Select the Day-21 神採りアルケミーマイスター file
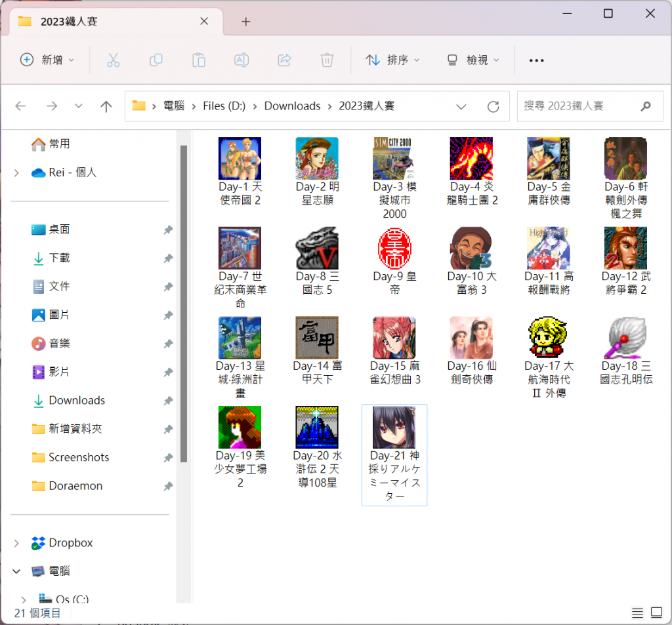The width and height of the screenshot is (672, 625). pos(394,454)
